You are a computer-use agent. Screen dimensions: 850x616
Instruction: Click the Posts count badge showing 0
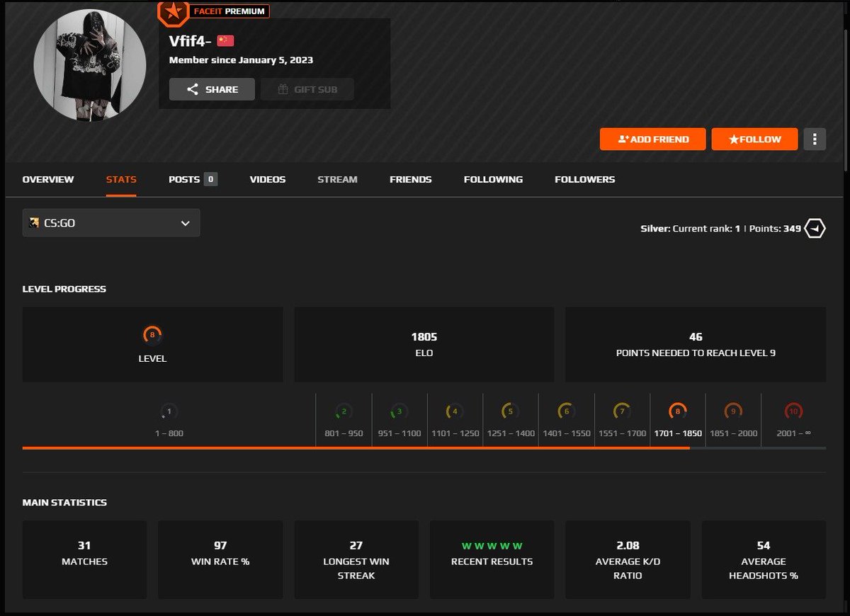tap(210, 179)
